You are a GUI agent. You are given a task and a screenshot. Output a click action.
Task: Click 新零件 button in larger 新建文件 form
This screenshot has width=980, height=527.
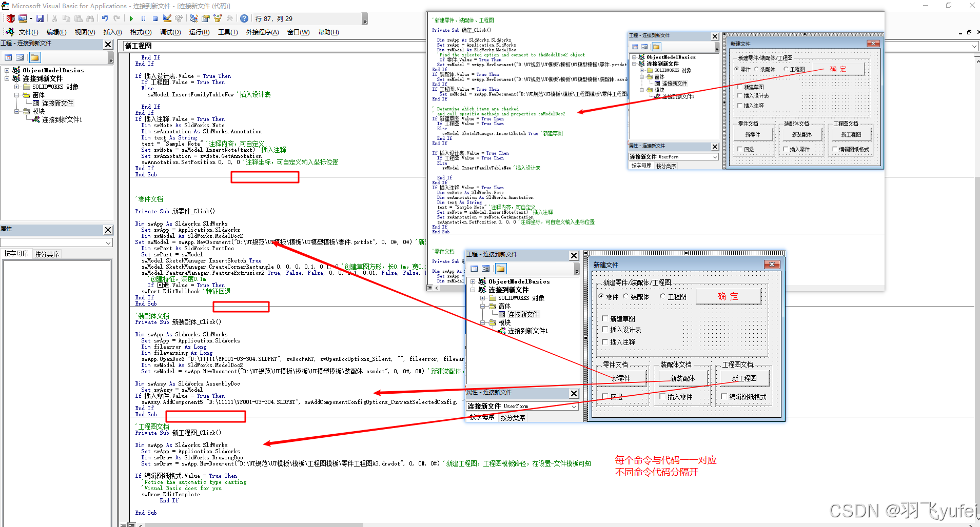point(621,378)
